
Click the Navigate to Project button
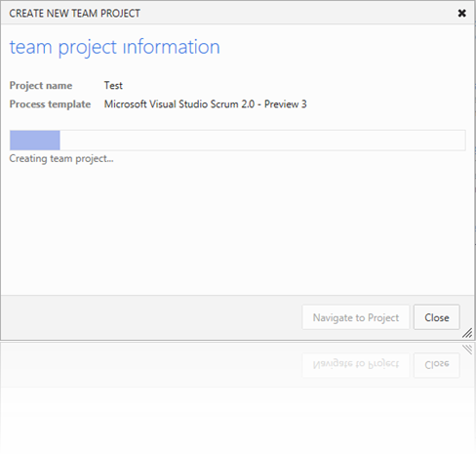[x=356, y=317]
